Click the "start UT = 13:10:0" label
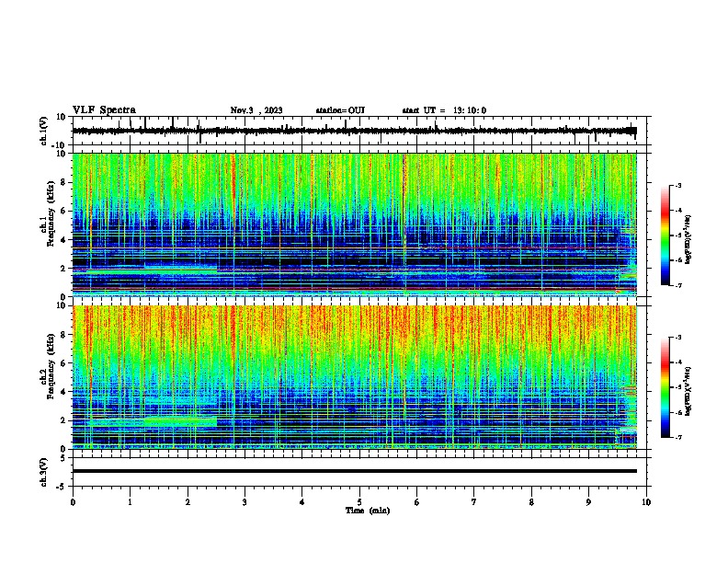728x563 pixels. pyautogui.click(x=444, y=110)
